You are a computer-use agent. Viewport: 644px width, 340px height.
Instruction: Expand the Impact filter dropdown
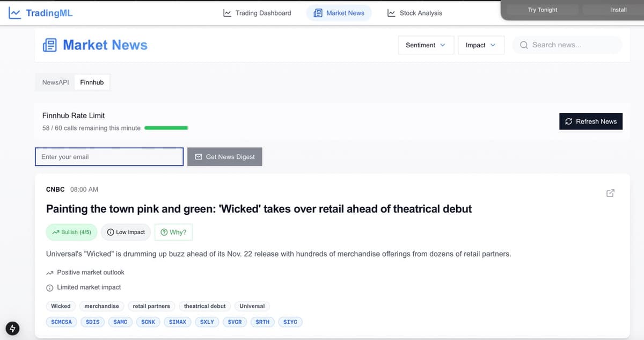pyautogui.click(x=480, y=45)
